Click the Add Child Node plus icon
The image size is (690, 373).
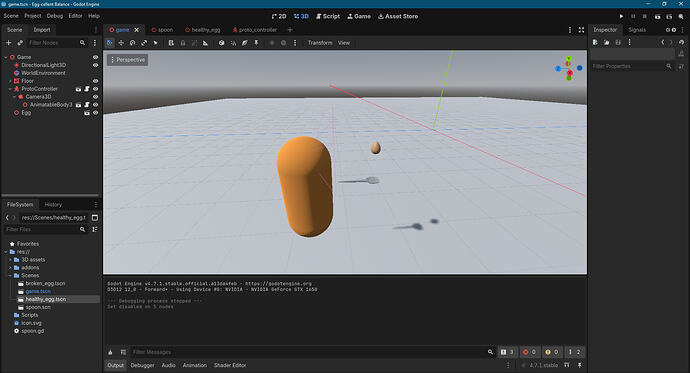click(x=8, y=43)
